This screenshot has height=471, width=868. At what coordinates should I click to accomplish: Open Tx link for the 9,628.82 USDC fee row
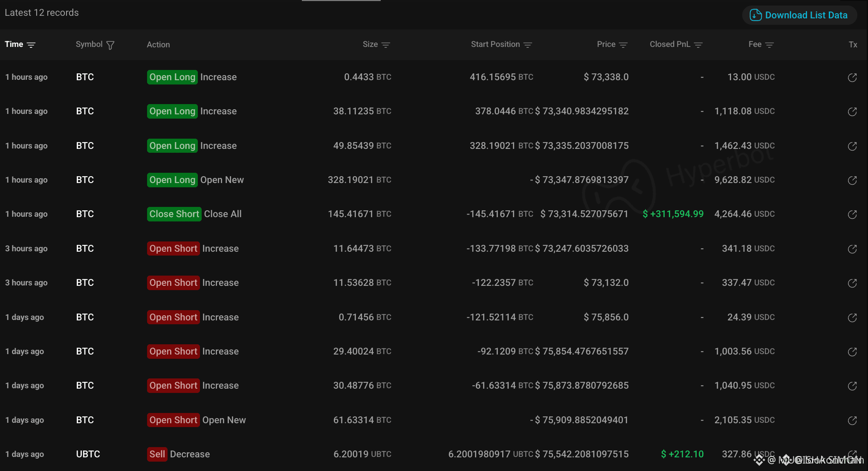[852, 180]
